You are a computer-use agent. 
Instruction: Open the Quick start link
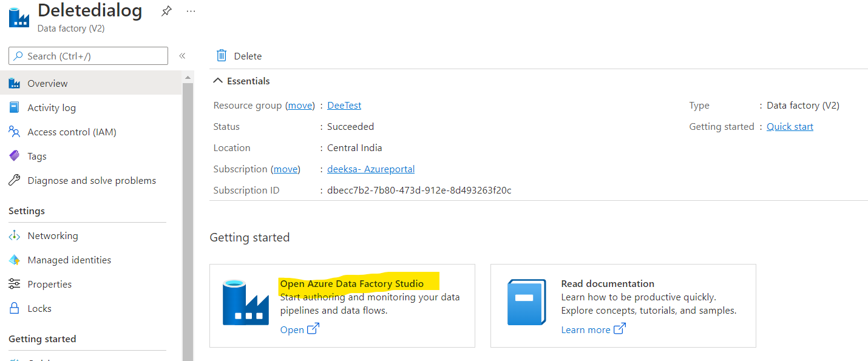790,126
